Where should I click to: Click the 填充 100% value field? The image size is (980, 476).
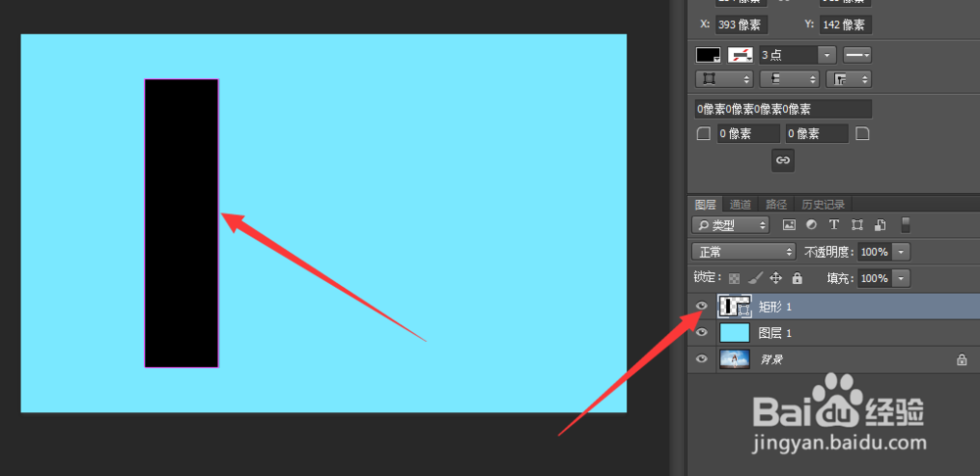874,278
